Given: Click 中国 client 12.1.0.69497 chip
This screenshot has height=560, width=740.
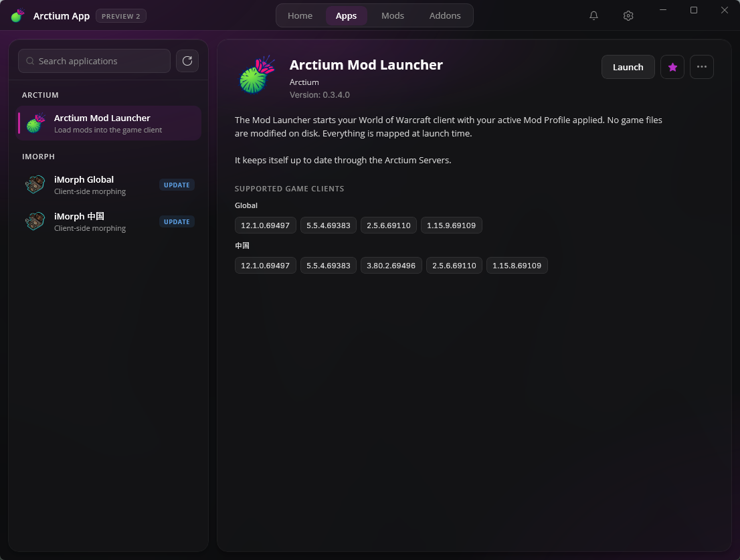Looking at the screenshot, I should [x=265, y=265].
